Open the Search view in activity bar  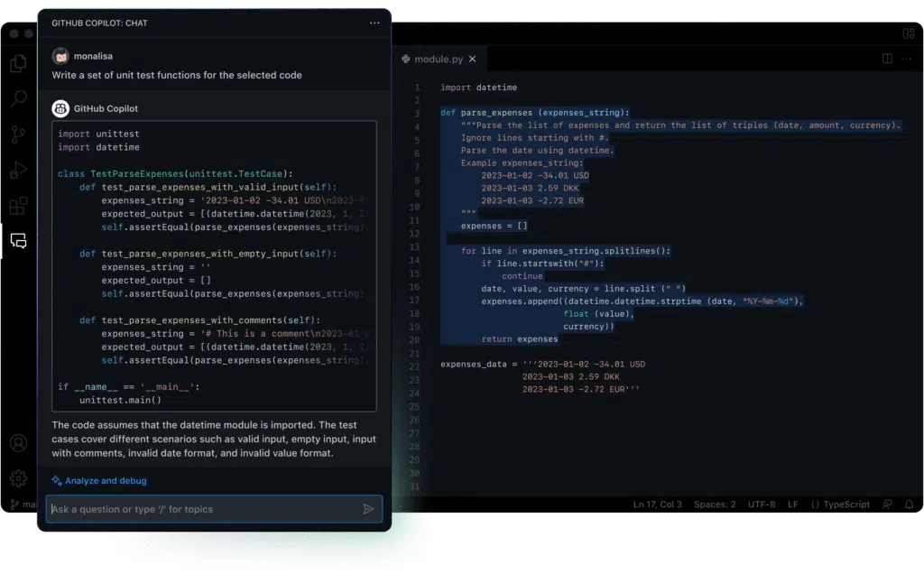(x=18, y=98)
